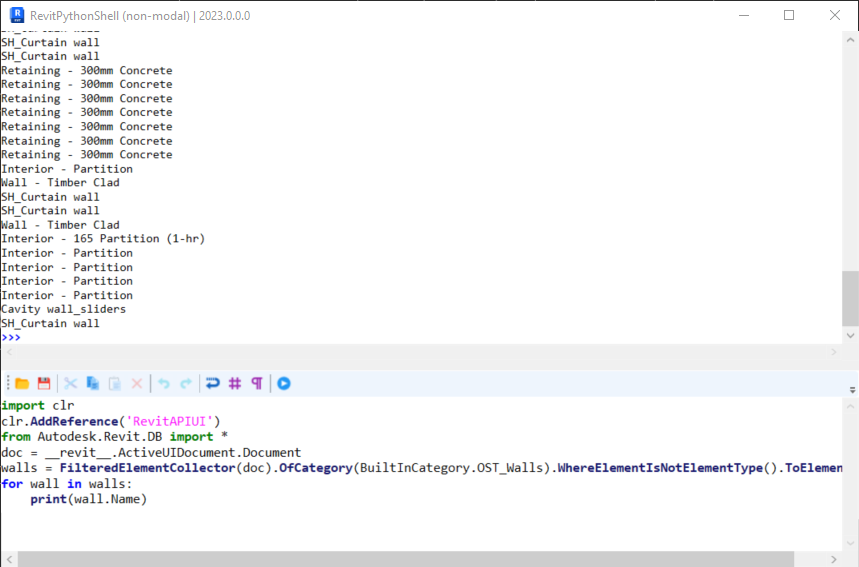Expand the toolbar overflow arrow at right edge
Screen dimensions: 859x567
click(852, 390)
